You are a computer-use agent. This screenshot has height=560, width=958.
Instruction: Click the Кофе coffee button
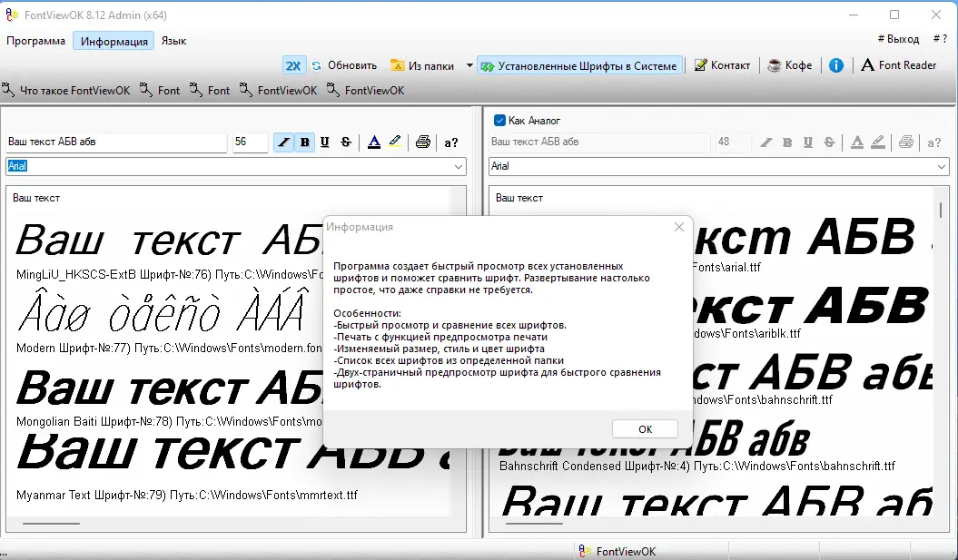(x=790, y=65)
